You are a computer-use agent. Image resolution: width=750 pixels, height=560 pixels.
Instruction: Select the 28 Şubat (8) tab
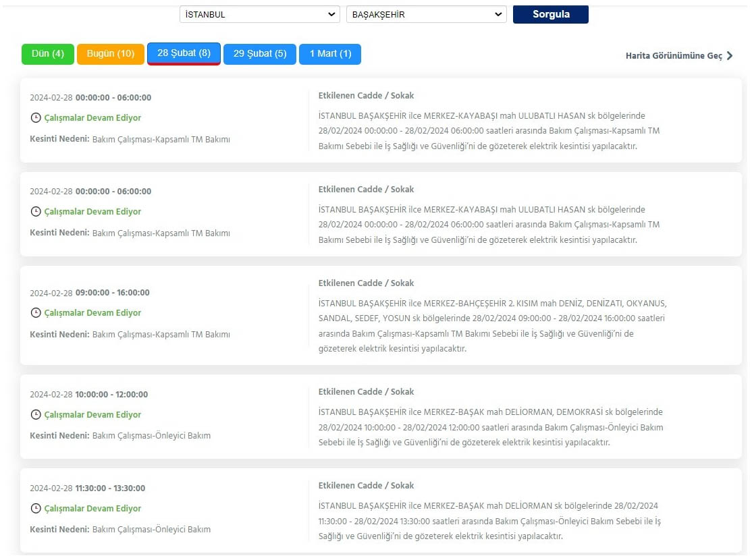184,53
